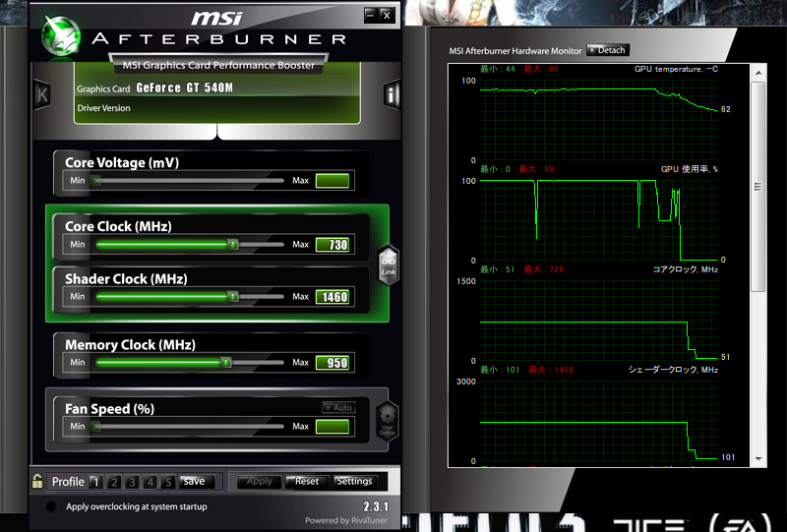
Task: Click the Core Clock value field 730
Action: 333,245
